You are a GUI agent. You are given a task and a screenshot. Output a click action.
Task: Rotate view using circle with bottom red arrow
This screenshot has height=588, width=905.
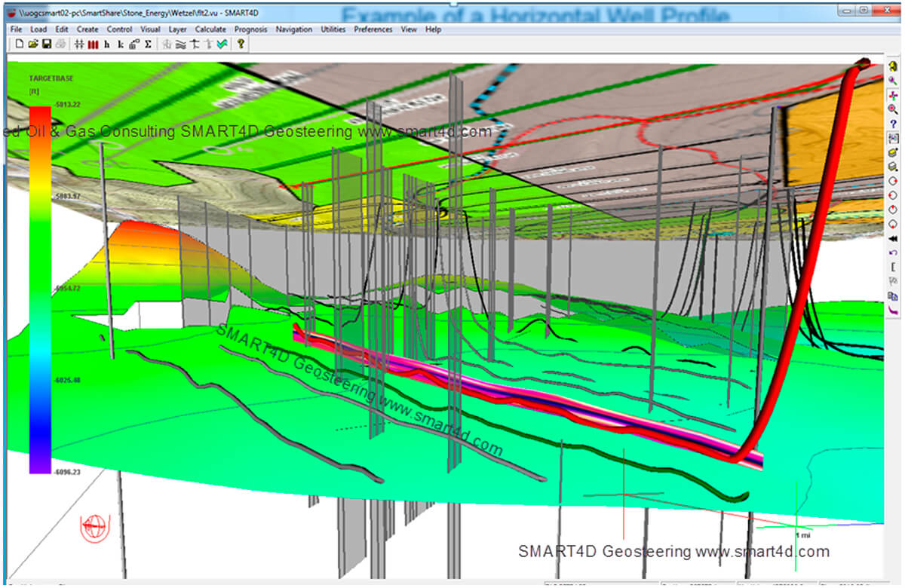click(x=893, y=224)
